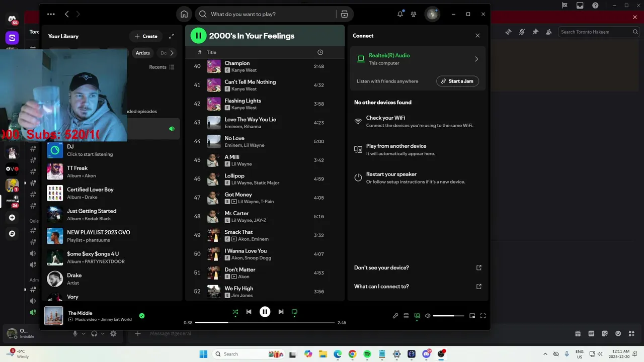Open Discord microphone options dropdown arrow
The image size is (644, 362).
coord(84,333)
